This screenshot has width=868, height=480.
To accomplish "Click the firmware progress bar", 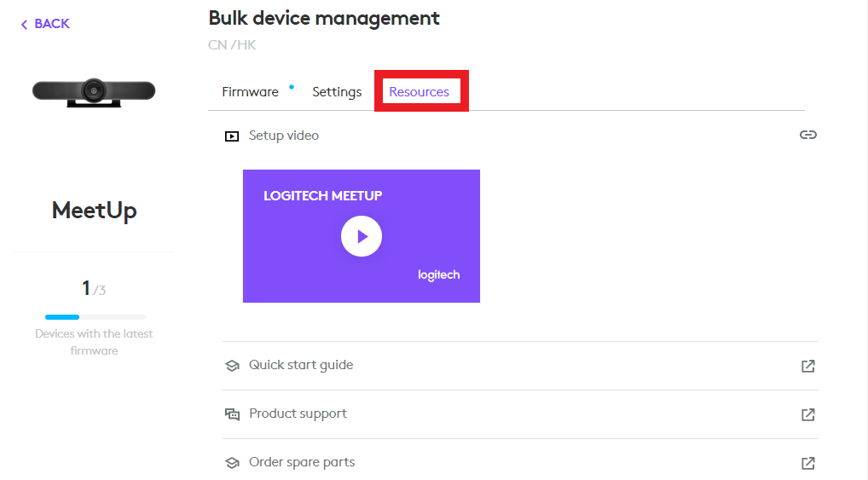I will (95, 317).
